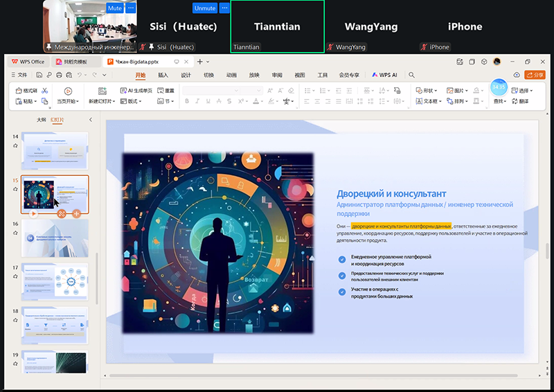
Task: Open the 大纲 outline tab
Action: point(41,120)
